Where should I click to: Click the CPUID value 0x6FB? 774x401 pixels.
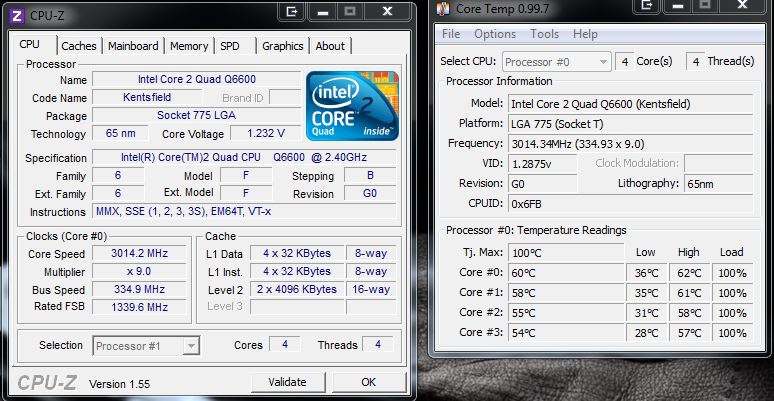pos(631,203)
